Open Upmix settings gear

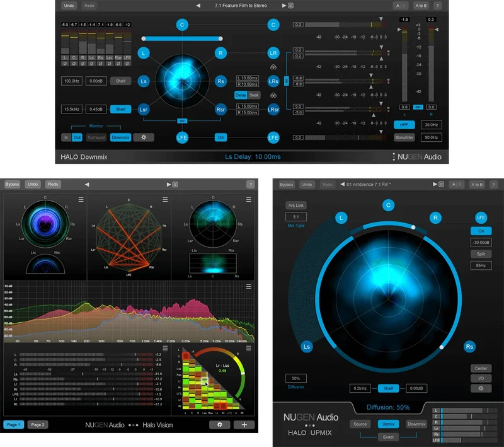481,388
